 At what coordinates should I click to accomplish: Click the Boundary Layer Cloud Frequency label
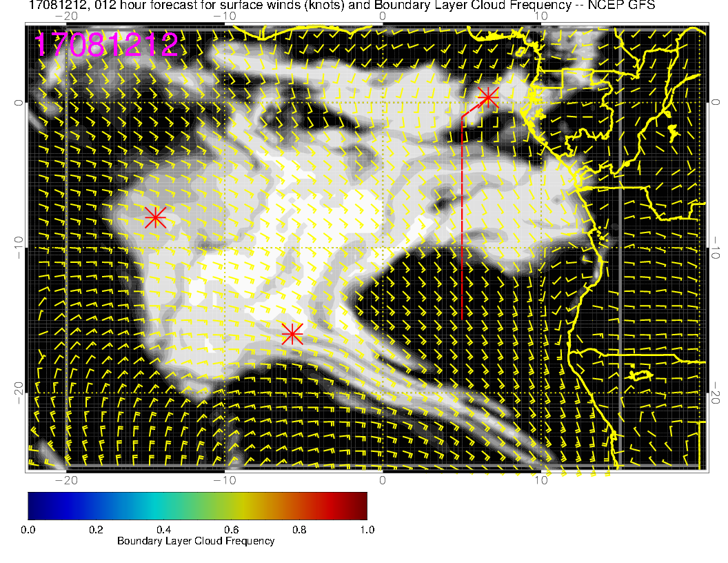(196, 541)
